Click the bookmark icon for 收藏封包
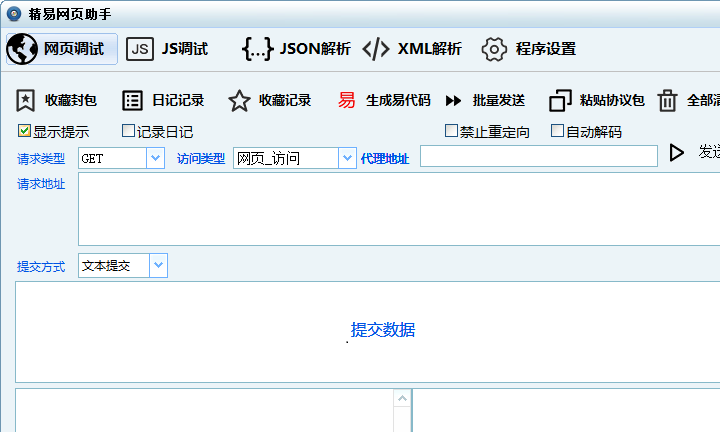Viewport: 720px width, 432px height. tap(26, 100)
